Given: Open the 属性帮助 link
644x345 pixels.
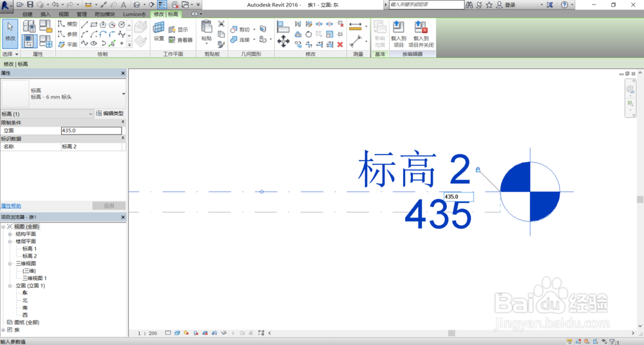Looking at the screenshot, I should [11, 206].
